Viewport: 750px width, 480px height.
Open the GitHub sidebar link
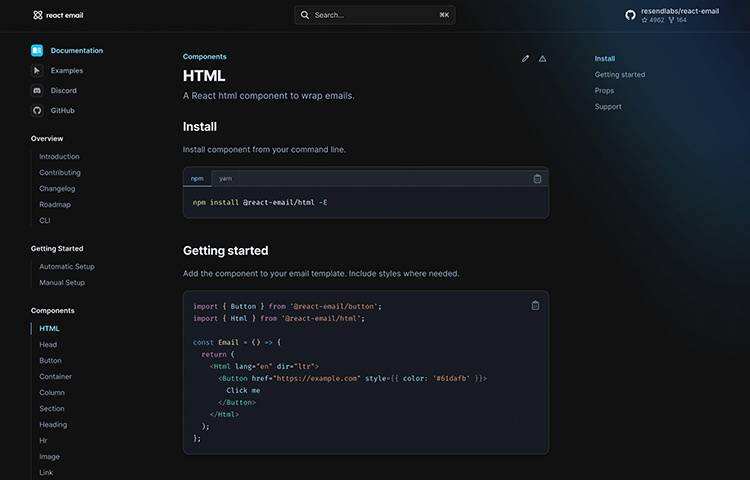pos(63,110)
